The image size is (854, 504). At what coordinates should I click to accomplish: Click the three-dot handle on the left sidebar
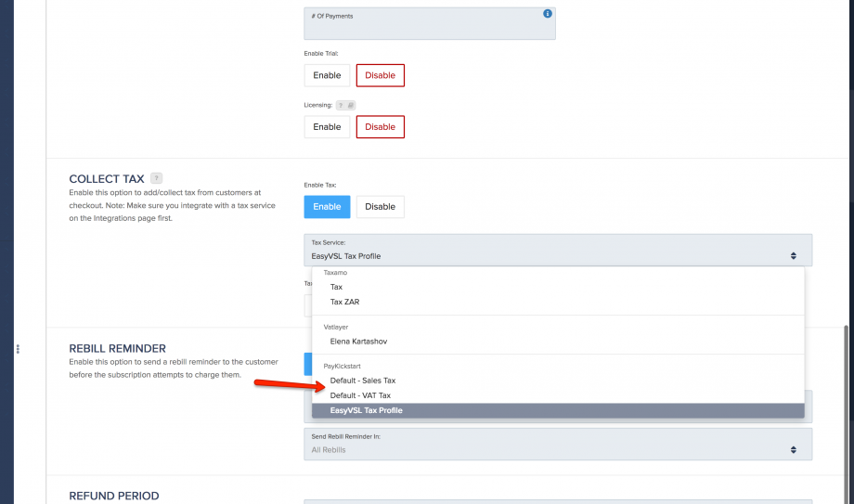coord(18,349)
